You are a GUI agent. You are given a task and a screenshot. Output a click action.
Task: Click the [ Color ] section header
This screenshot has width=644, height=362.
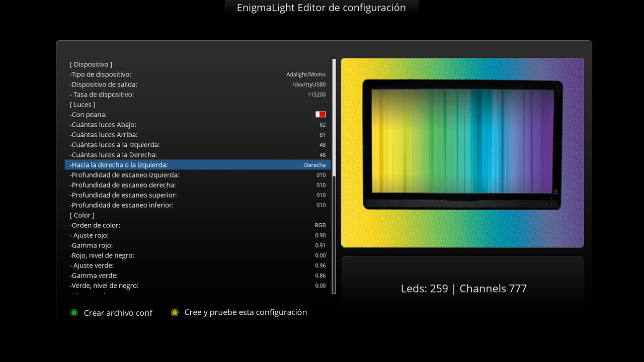tap(82, 215)
